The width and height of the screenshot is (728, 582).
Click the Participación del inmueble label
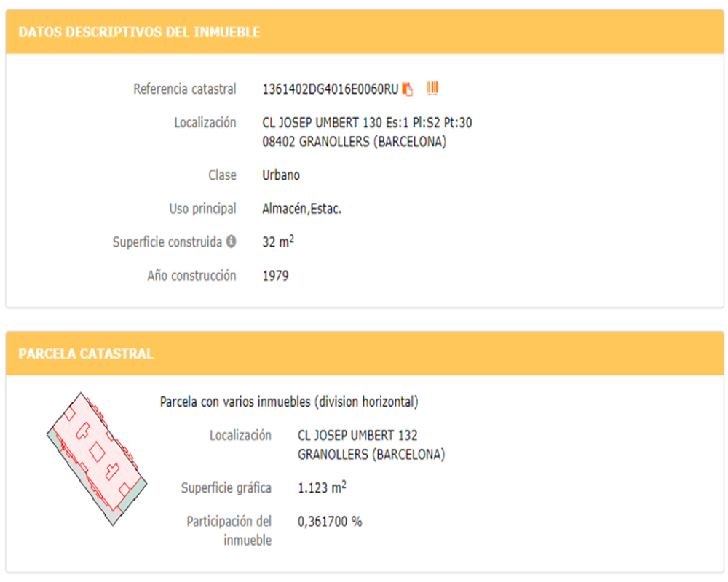(x=229, y=531)
